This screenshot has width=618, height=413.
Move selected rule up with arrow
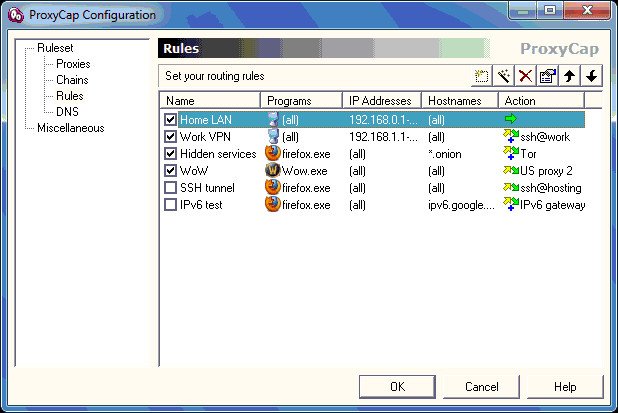pos(570,77)
